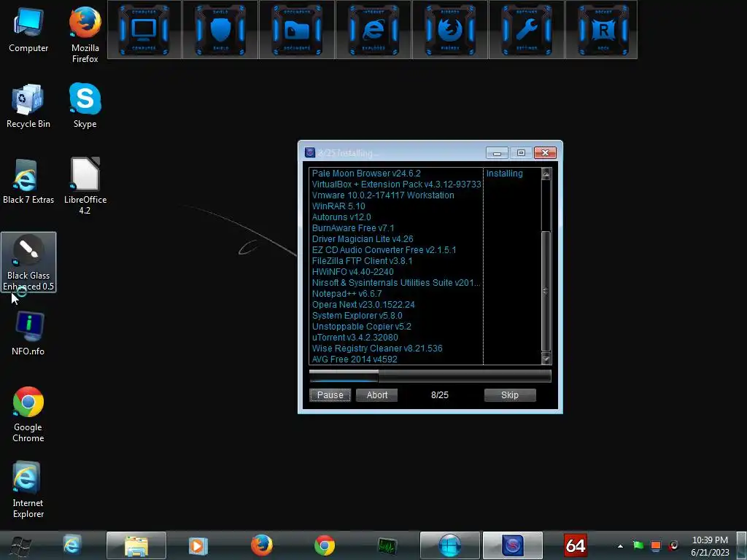The image size is (747, 560).
Task: Open the Recycle Bin
Action: click(x=28, y=106)
